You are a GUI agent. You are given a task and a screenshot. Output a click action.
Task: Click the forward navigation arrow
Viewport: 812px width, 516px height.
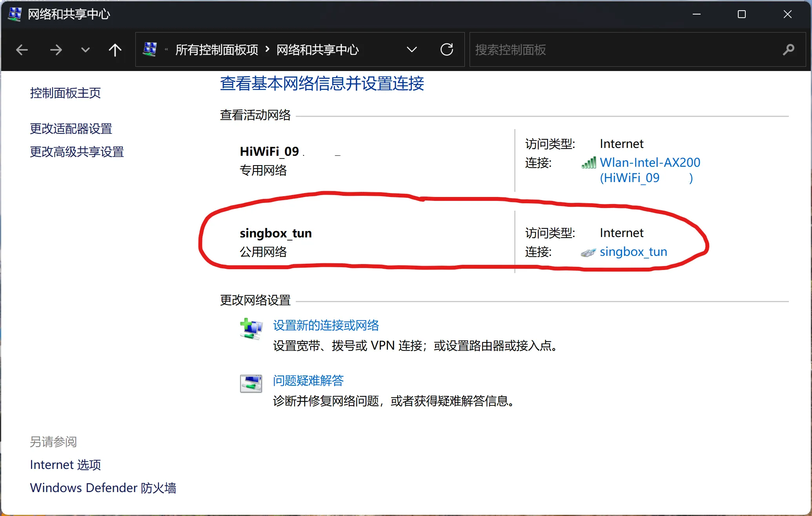click(56, 50)
